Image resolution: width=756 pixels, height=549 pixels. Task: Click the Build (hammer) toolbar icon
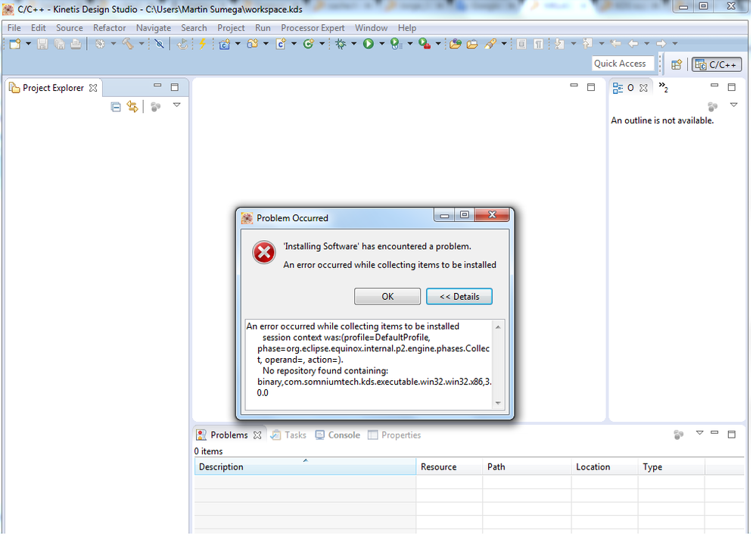click(128, 44)
